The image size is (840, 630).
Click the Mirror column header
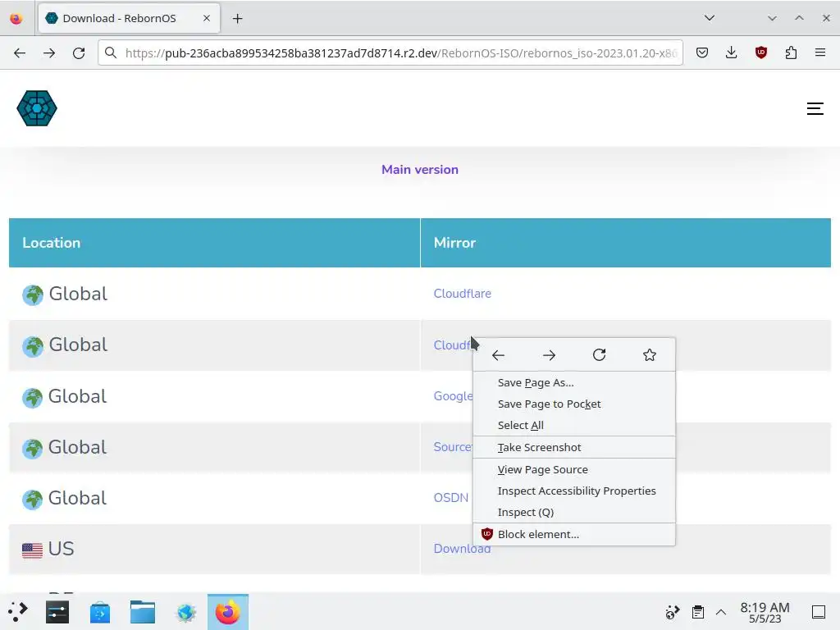626,243
